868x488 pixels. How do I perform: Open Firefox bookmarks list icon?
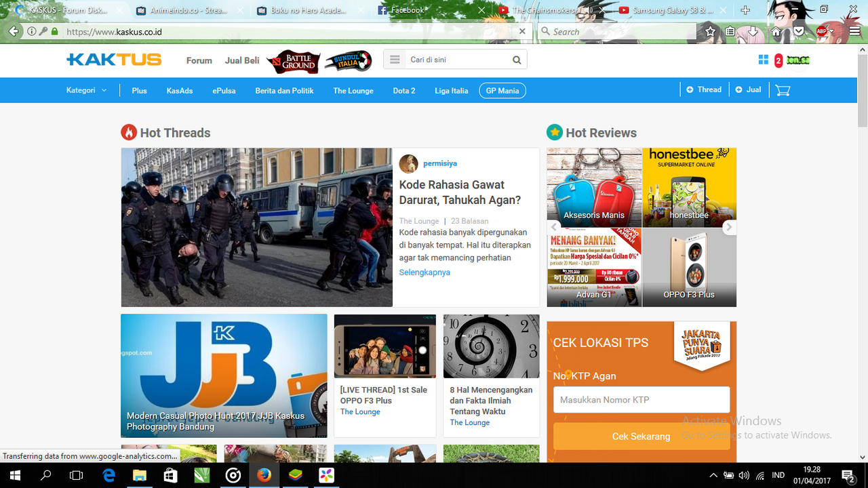click(x=730, y=31)
